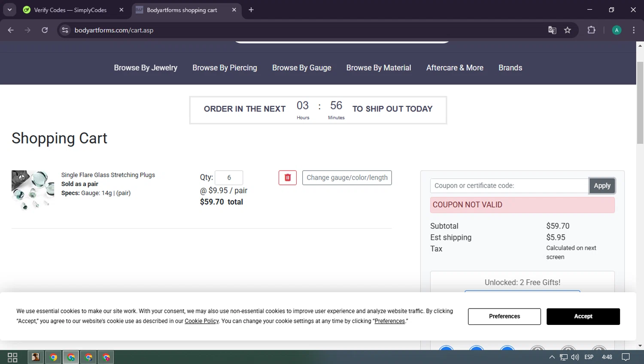Open the notification center icon
Screen dimensions: 644x364
click(626, 357)
